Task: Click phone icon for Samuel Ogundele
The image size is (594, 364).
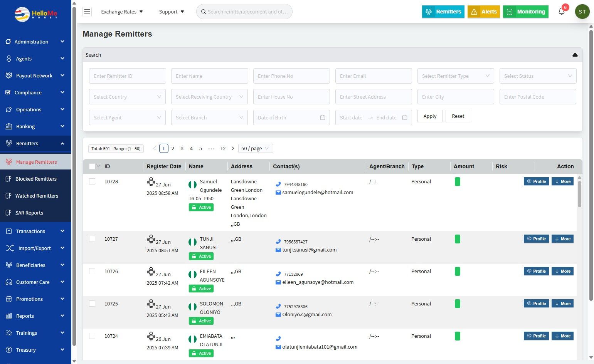Action: click(278, 184)
